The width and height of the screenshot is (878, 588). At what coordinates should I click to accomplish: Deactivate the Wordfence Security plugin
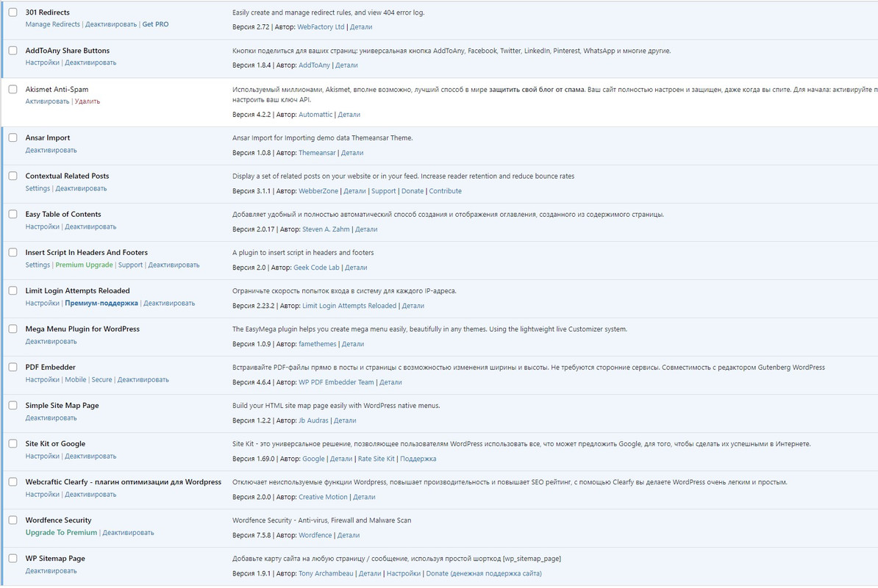click(x=128, y=533)
